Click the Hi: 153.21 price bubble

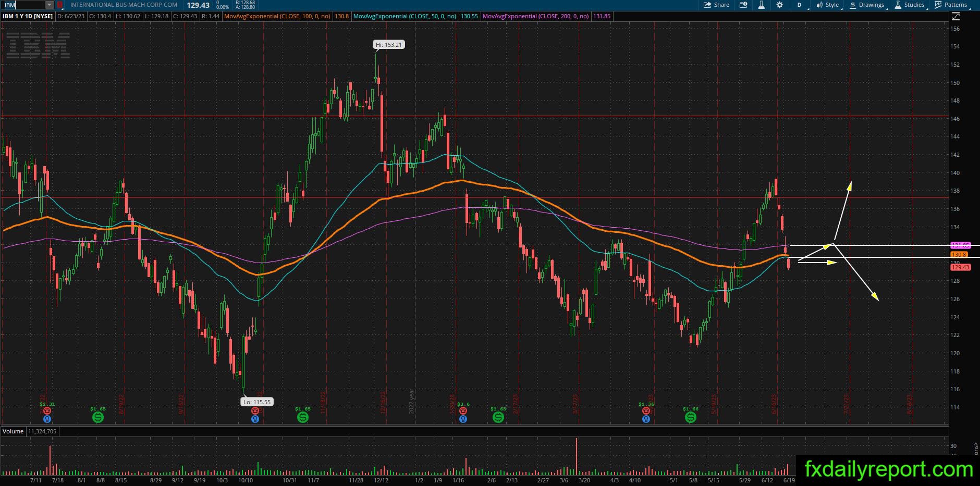coord(389,45)
